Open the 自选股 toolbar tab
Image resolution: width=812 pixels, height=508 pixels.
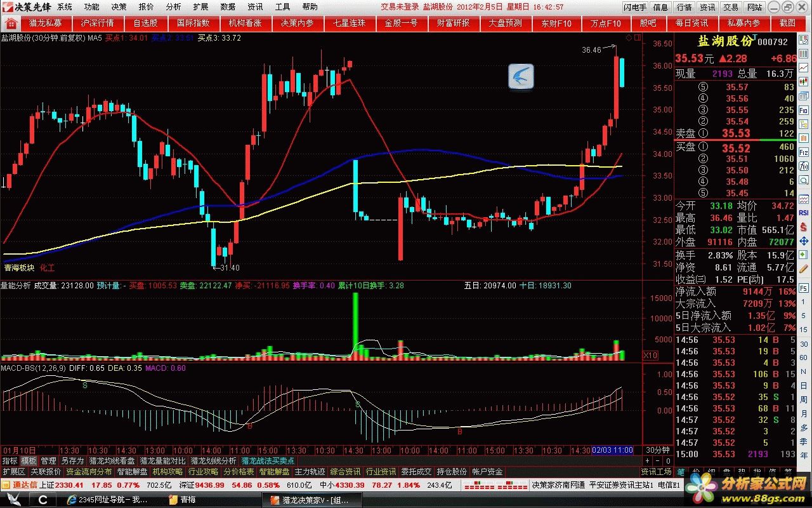[145, 23]
